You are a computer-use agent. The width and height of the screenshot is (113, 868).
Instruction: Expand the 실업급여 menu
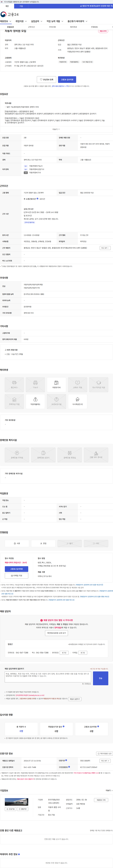pos(37,21)
